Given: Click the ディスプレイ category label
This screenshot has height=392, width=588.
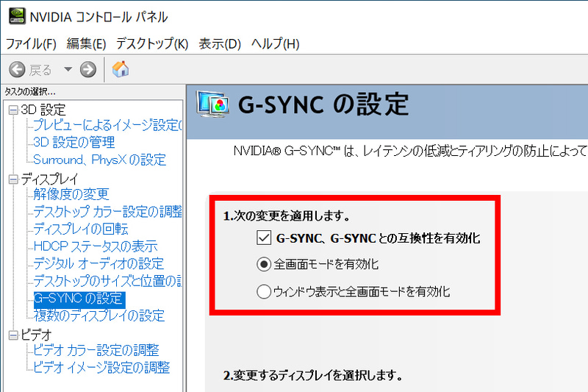Looking at the screenshot, I should (x=49, y=179).
